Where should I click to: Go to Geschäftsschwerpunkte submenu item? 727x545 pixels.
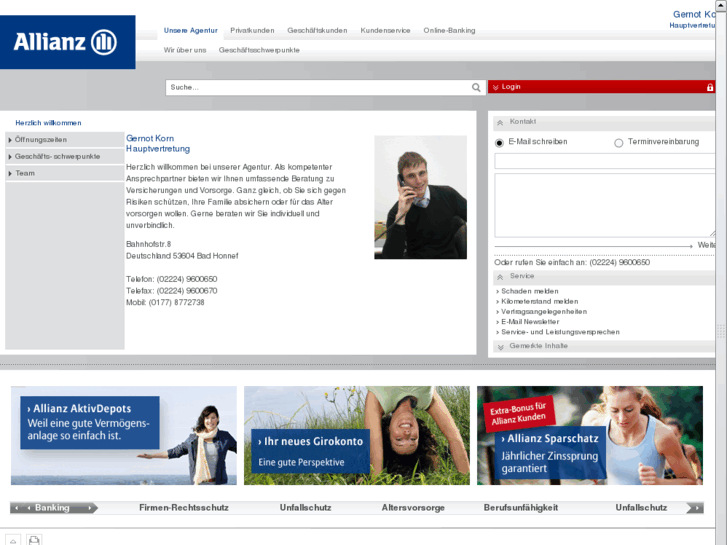click(x=259, y=50)
